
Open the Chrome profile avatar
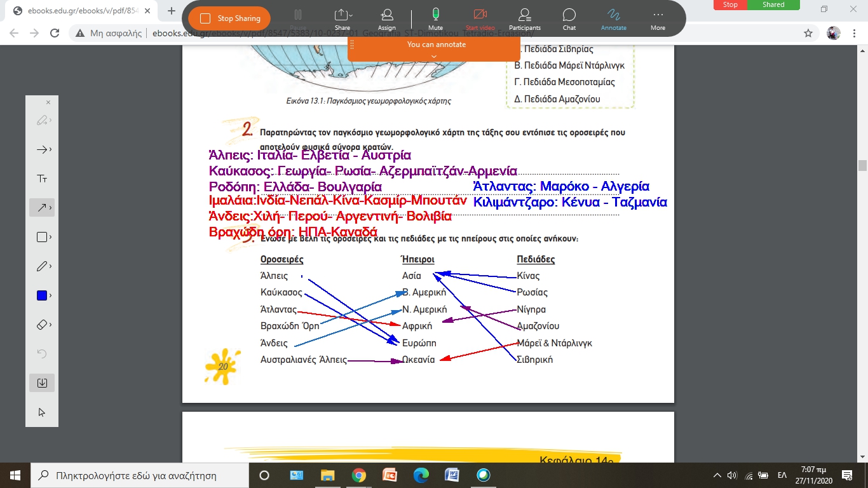point(834,33)
